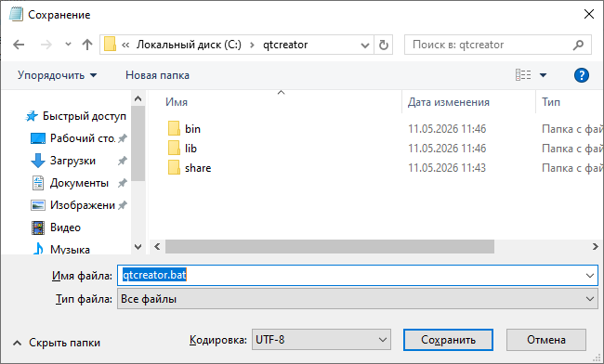
Task: Open 'Рабочий стол' in navigation pane
Action: click(79, 138)
